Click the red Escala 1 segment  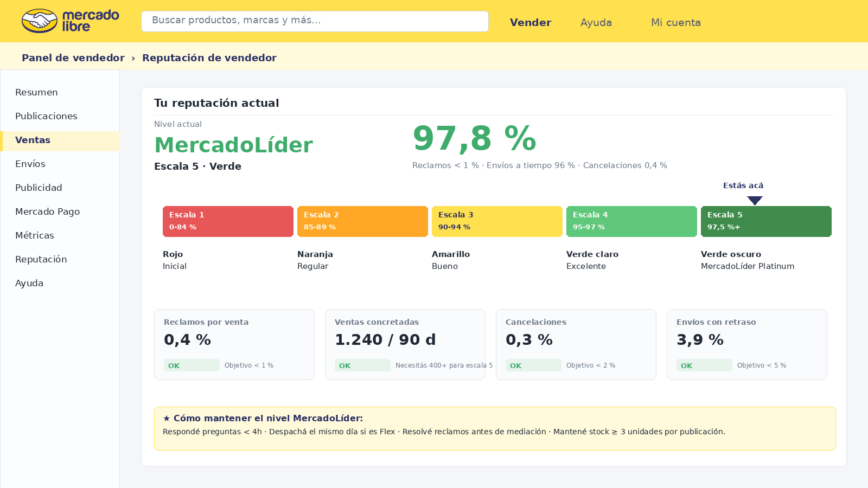click(228, 221)
